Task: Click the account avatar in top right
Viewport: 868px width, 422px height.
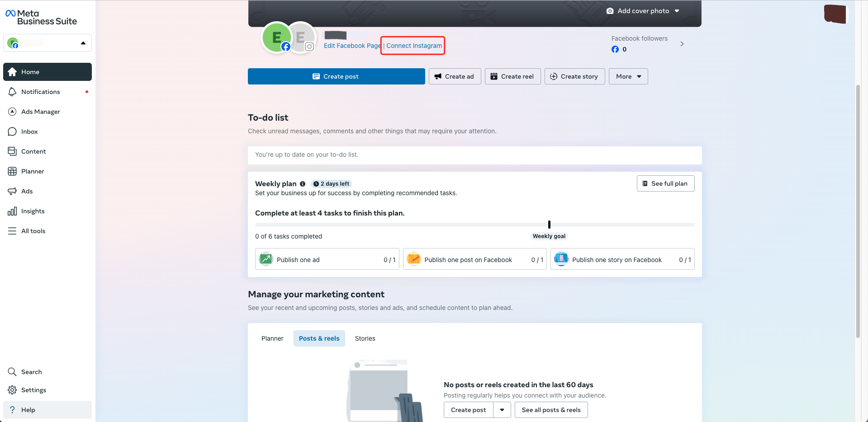Action: click(835, 14)
